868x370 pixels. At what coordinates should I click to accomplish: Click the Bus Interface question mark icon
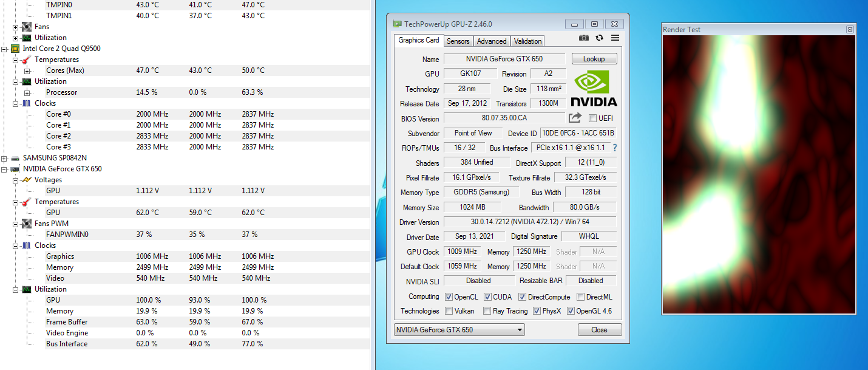coord(614,148)
